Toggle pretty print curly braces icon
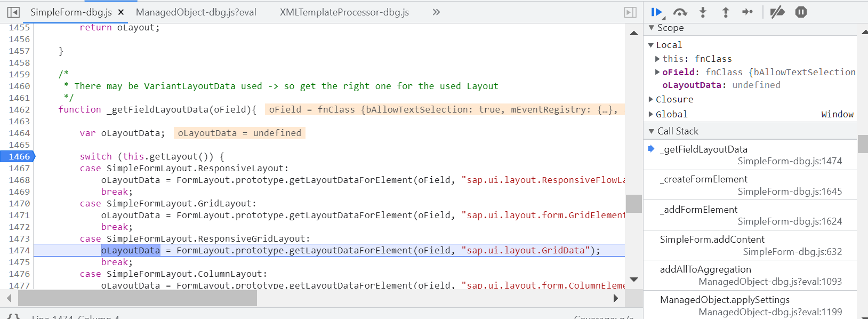This screenshot has width=868, height=319. [x=14, y=317]
